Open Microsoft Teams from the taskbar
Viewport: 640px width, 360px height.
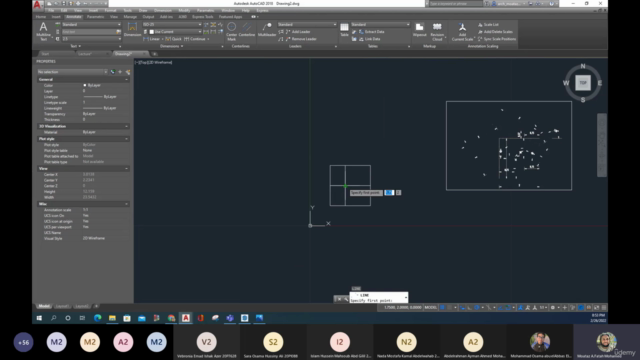pos(230,318)
